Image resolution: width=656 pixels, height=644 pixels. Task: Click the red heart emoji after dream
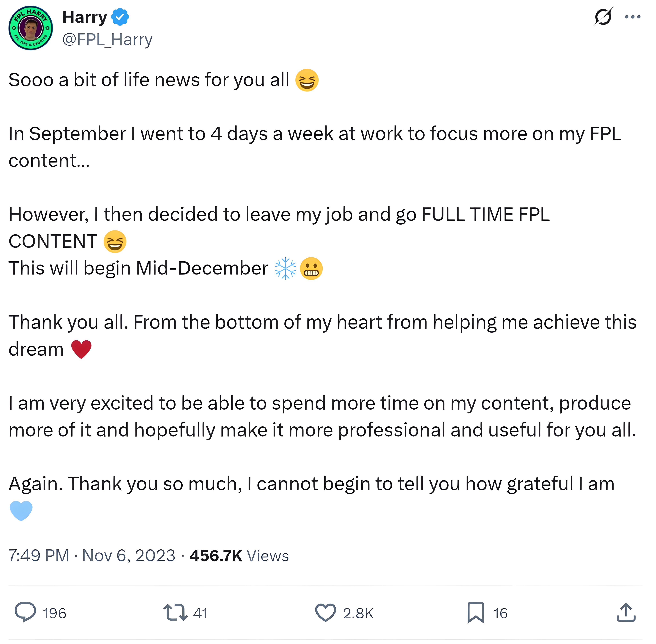pyautogui.click(x=81, y=349)
